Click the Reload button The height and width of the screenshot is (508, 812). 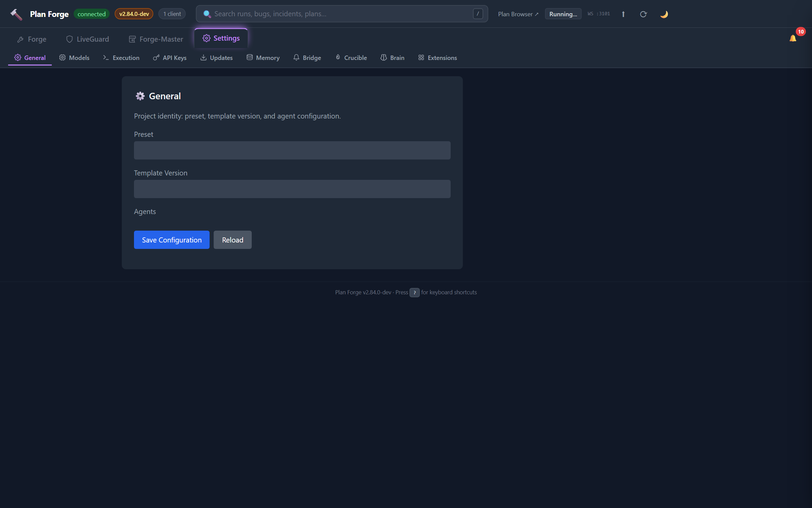point(233,240)
